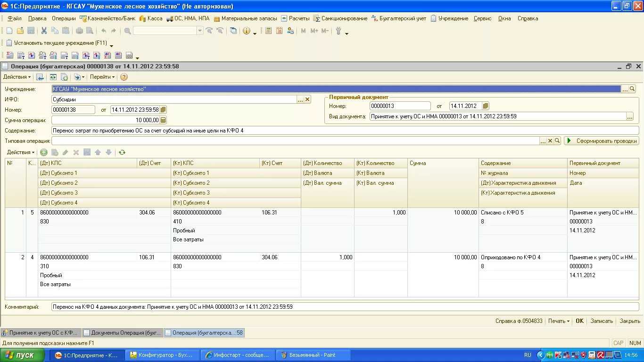Switch to Документы Операция tab
This screenshot has width=644, height=362.
123,333
